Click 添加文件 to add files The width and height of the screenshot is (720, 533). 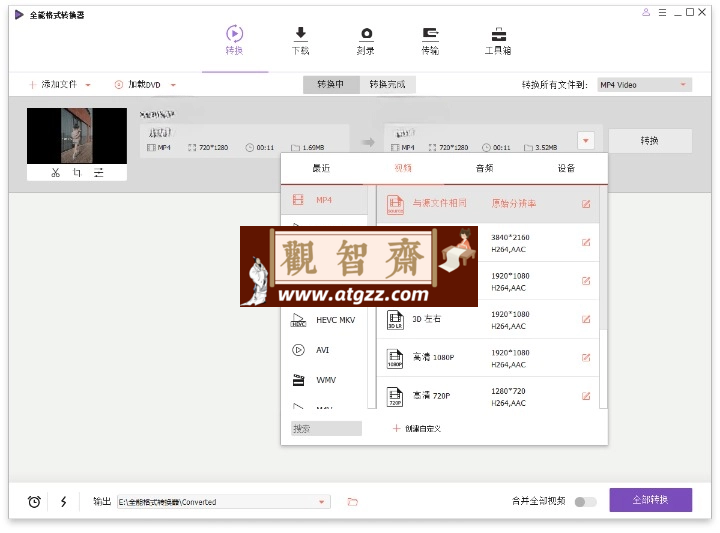[x=54, y=84]
